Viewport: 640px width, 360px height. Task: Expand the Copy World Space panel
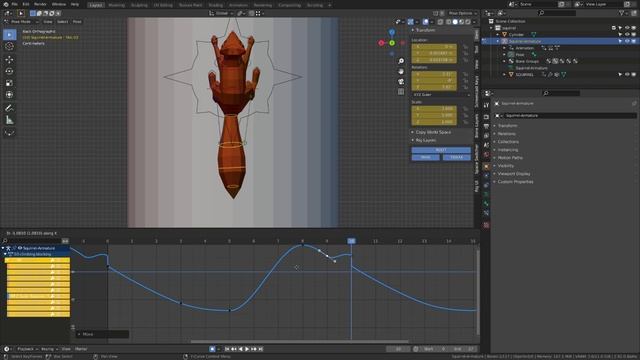[x=433, y=132]
